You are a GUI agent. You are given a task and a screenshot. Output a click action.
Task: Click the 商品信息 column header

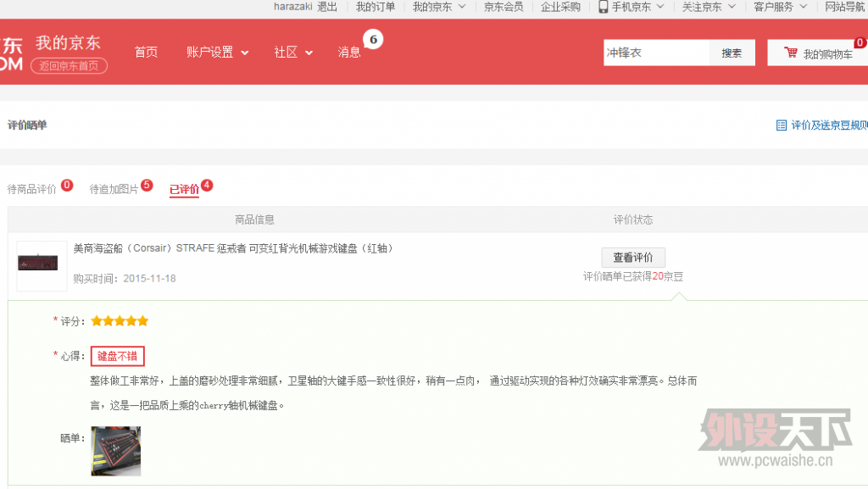coord(254,219)
